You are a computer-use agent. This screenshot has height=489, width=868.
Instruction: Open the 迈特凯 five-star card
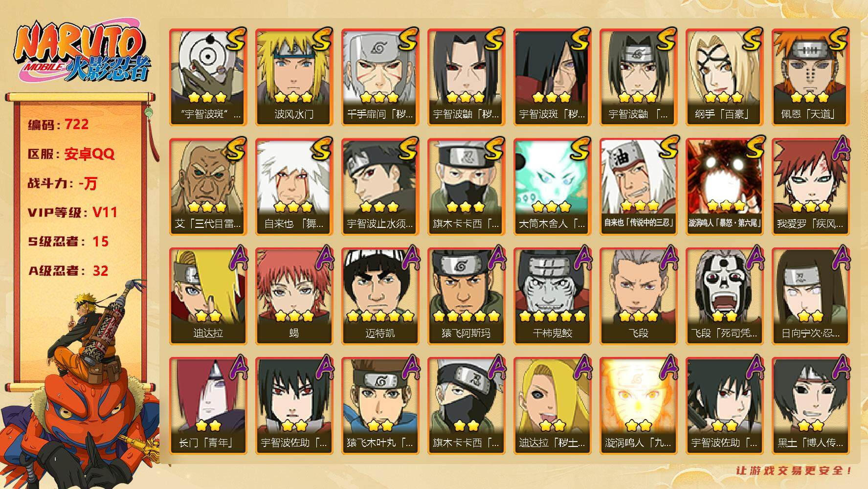click(380, 296)
